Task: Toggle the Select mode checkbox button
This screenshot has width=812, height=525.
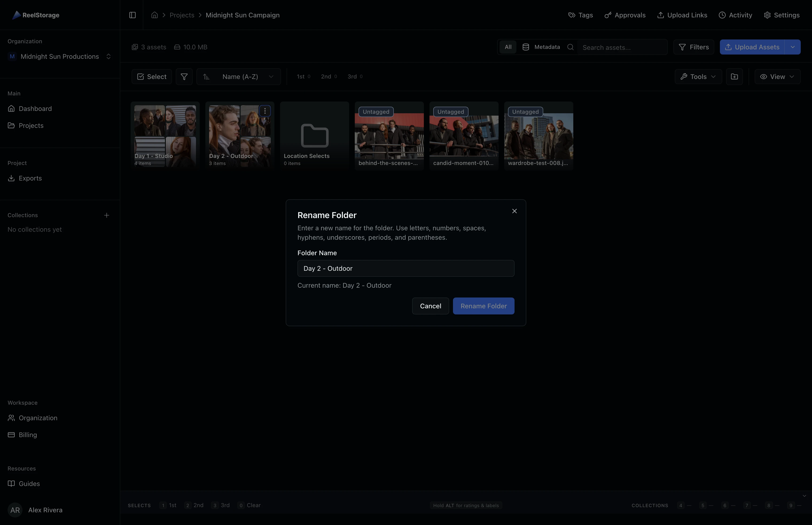Action: point(152,77)
